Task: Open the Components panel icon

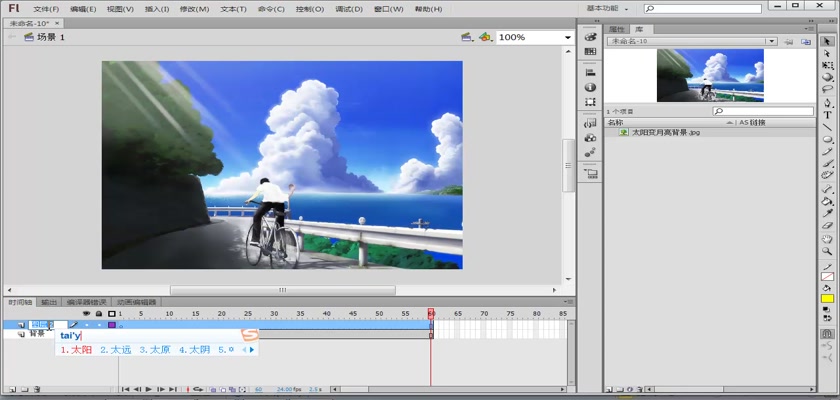Action: pyautogui.click(x=590, y=138)
